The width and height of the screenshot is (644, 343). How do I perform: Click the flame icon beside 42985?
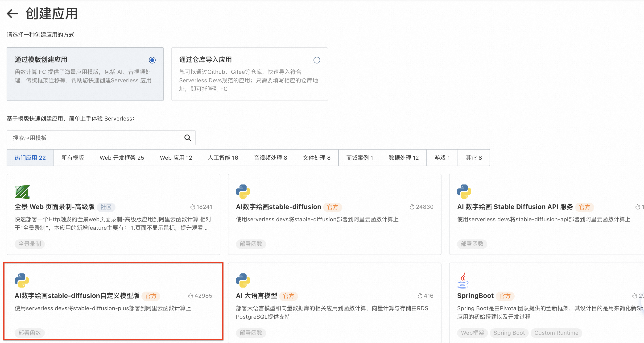pos(190,296)
